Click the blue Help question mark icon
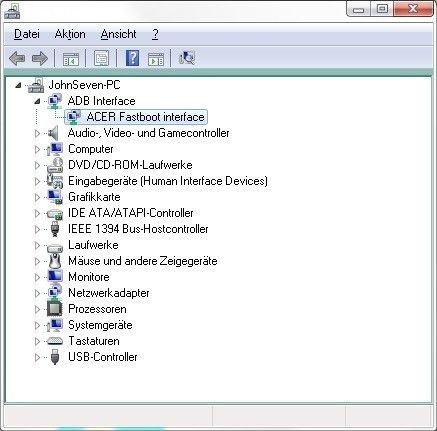The image size is (437, 431). pos(132,58)
